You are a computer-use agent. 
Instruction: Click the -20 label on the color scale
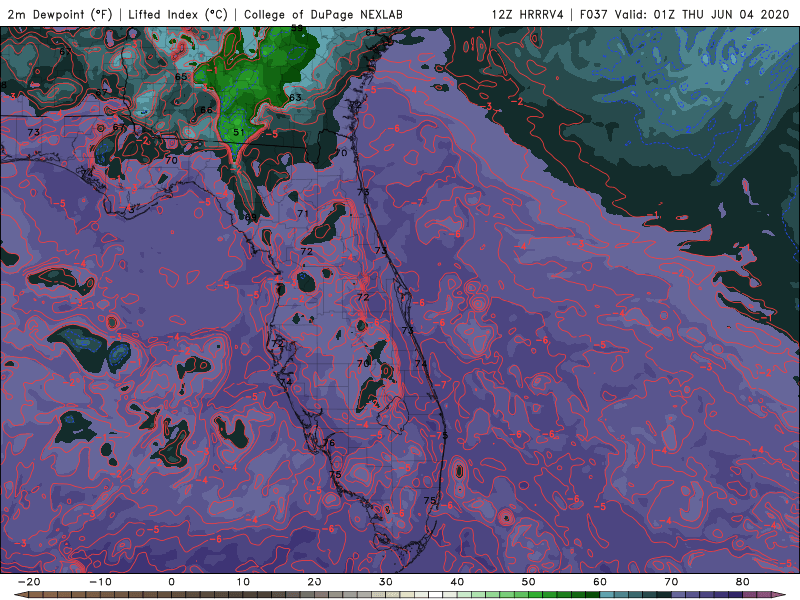(29, 582)
